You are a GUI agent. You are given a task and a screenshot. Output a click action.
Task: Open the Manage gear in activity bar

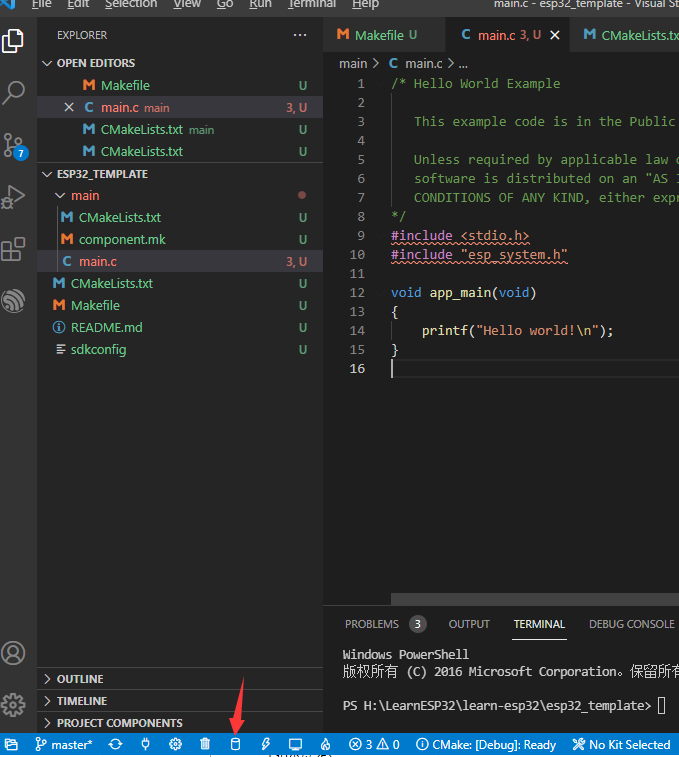coord(13,705)
